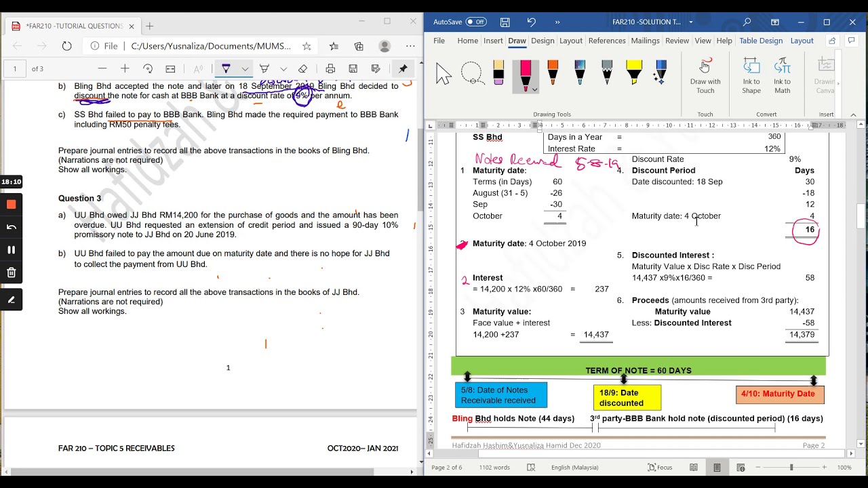Switch to the References tab

(x=607, y=41)
